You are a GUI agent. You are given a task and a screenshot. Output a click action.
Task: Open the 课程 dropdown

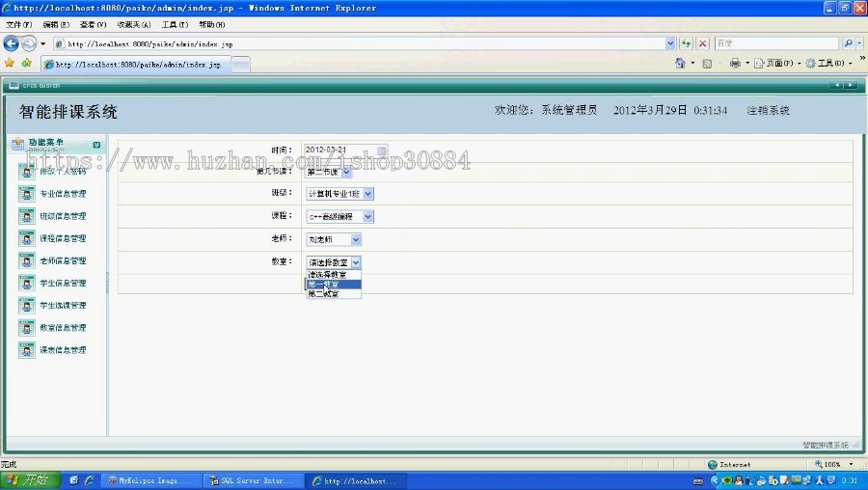pyautogui.click(x=339, y=216)
